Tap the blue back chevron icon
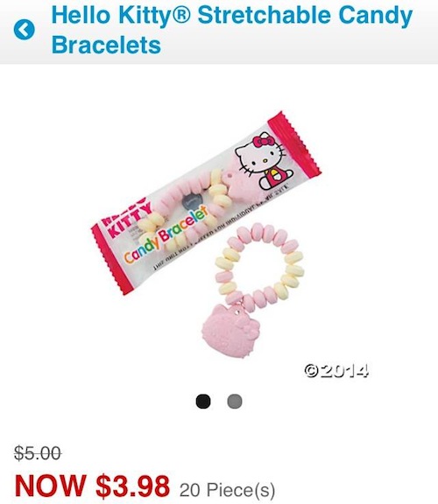 (x=25, y=30)
